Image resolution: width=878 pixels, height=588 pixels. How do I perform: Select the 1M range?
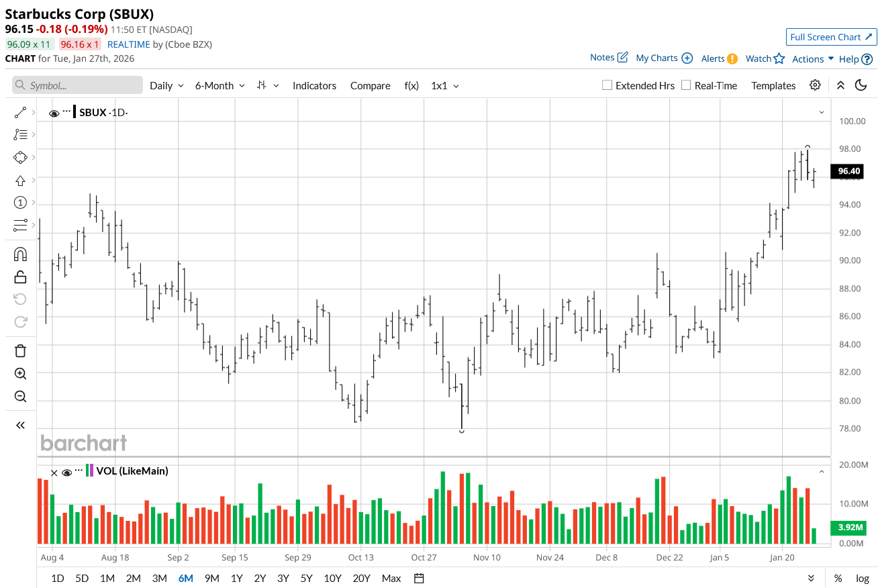point(107,579)
